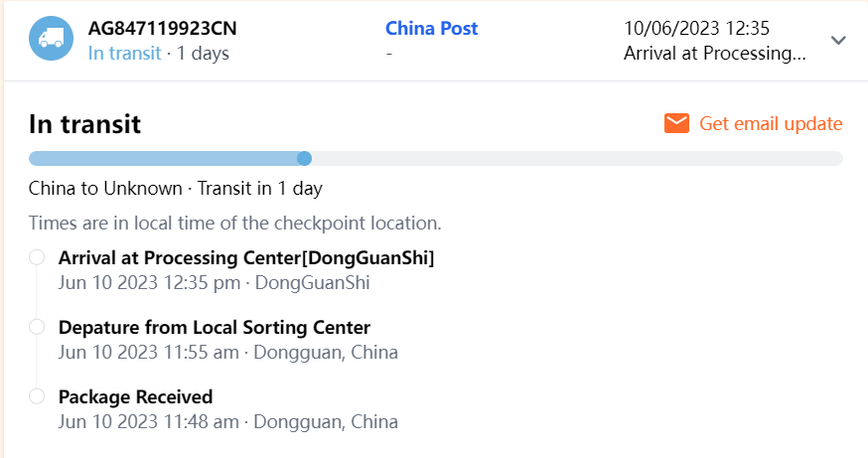This screenshot has height=458, width=868.
Task: Click the "Jun 10 2023 11:48 am" checkpoint date line
Action: click(x=149, y=421)
